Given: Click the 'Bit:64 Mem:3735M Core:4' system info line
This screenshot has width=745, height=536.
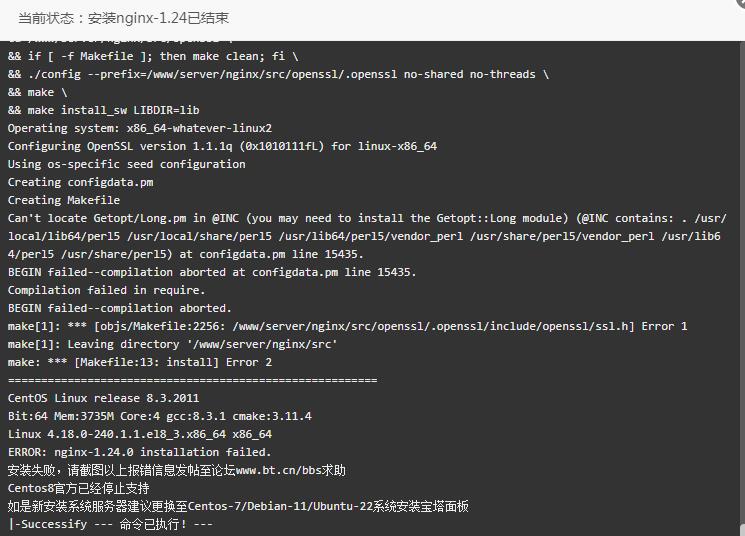Looking at the screenshot, I should click(x=160, y=416).
